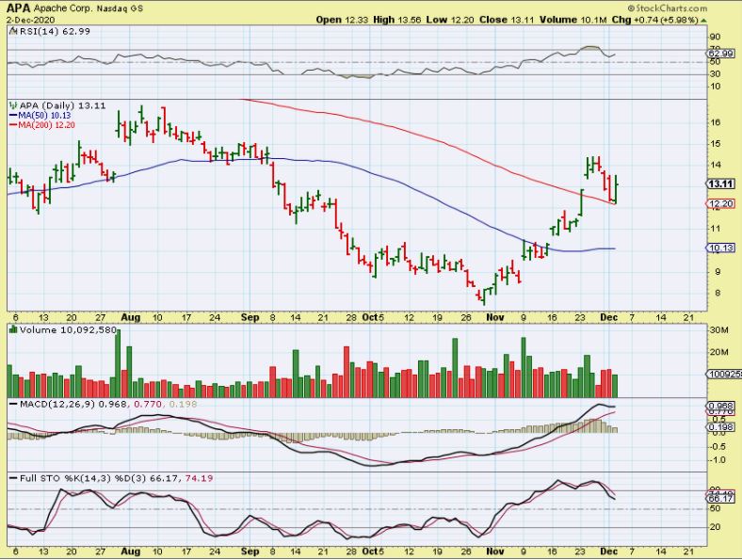
Task: Click the 62.99 RSI tag on right axis
Action: [x=720, y=54]
